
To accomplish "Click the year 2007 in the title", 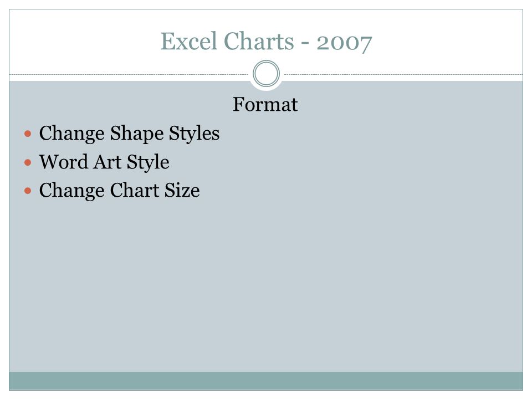I will pos(344,43).
